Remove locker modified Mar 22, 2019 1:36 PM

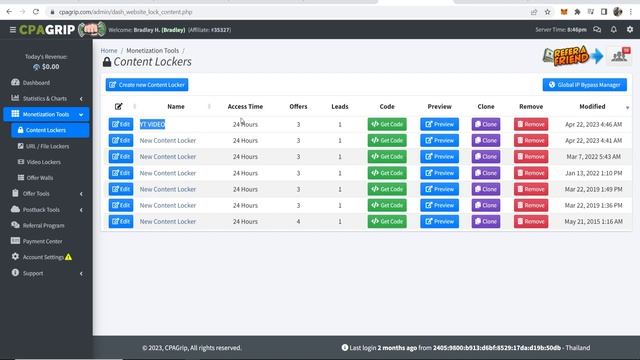[531, 205]
